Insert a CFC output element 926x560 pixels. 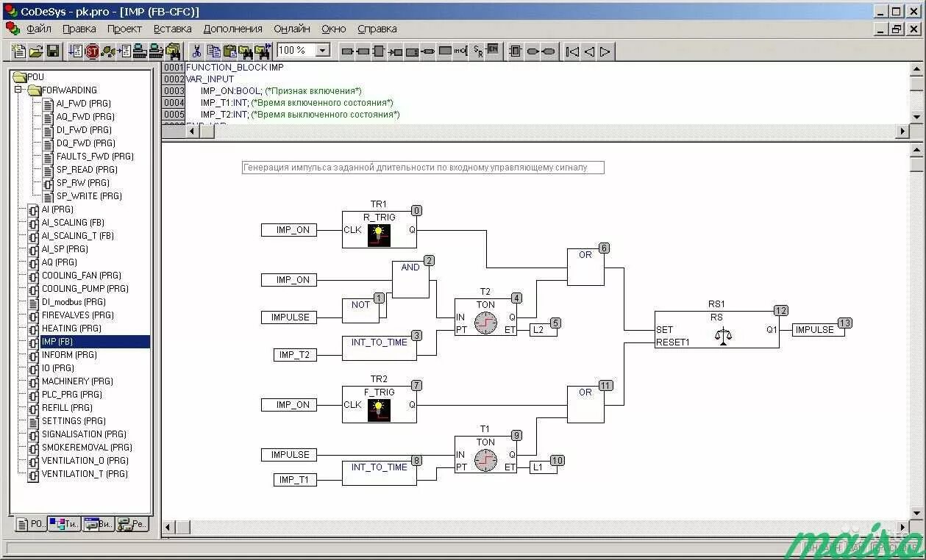coord(363,51)
